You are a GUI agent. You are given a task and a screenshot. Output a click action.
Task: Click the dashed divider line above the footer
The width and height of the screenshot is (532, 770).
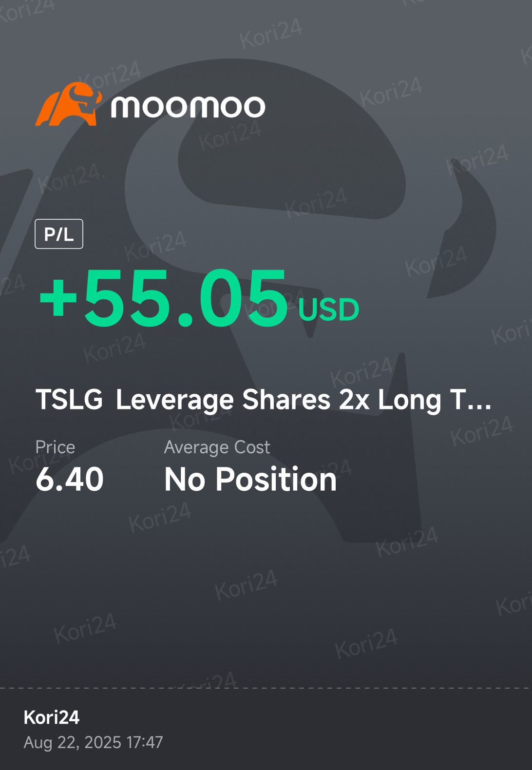266,688
